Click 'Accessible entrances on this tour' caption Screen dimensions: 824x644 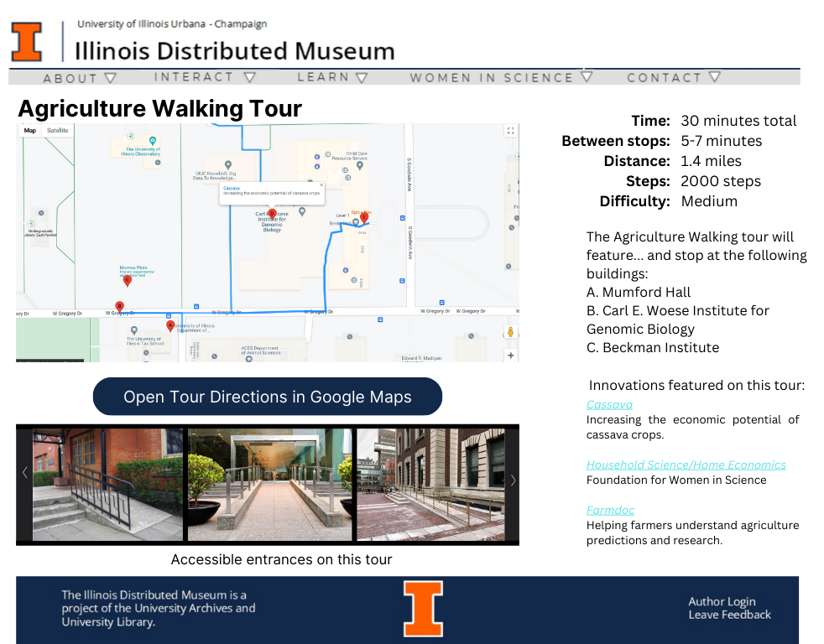(281, 559)
